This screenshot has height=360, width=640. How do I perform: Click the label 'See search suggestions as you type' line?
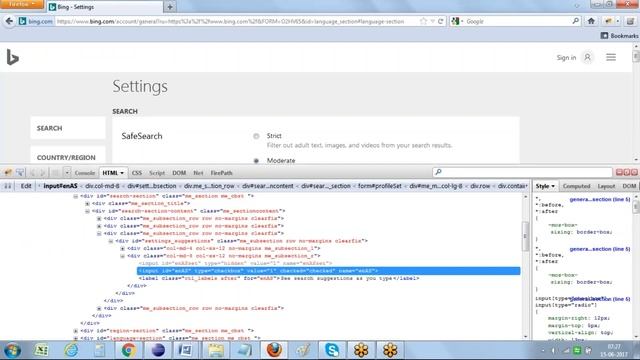[279, 278]
